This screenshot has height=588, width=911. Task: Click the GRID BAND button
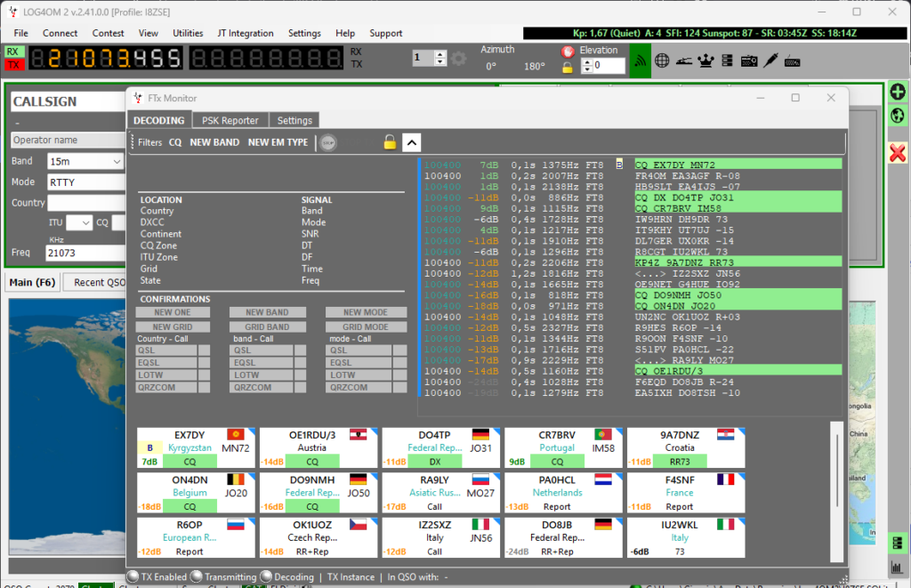pyautogui.click(x=267, y=327)
